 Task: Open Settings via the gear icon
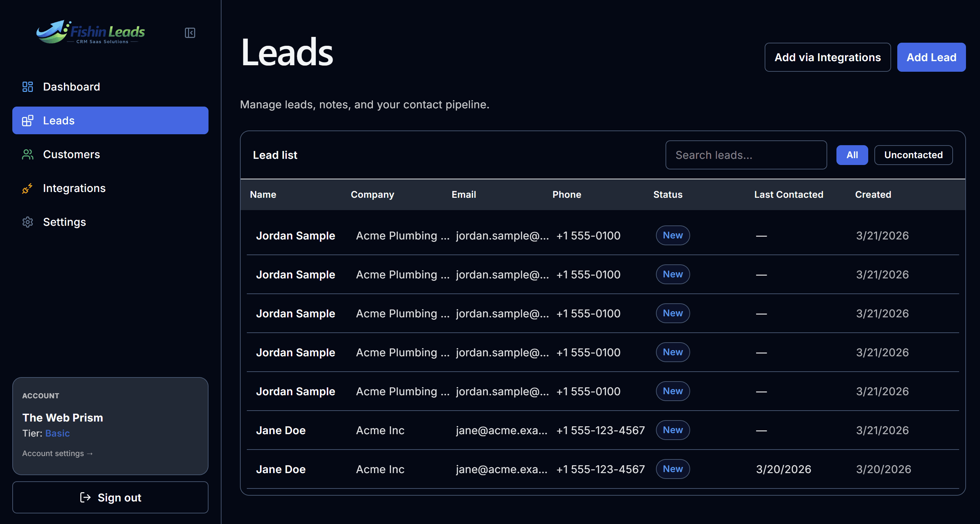coord(27,222)
